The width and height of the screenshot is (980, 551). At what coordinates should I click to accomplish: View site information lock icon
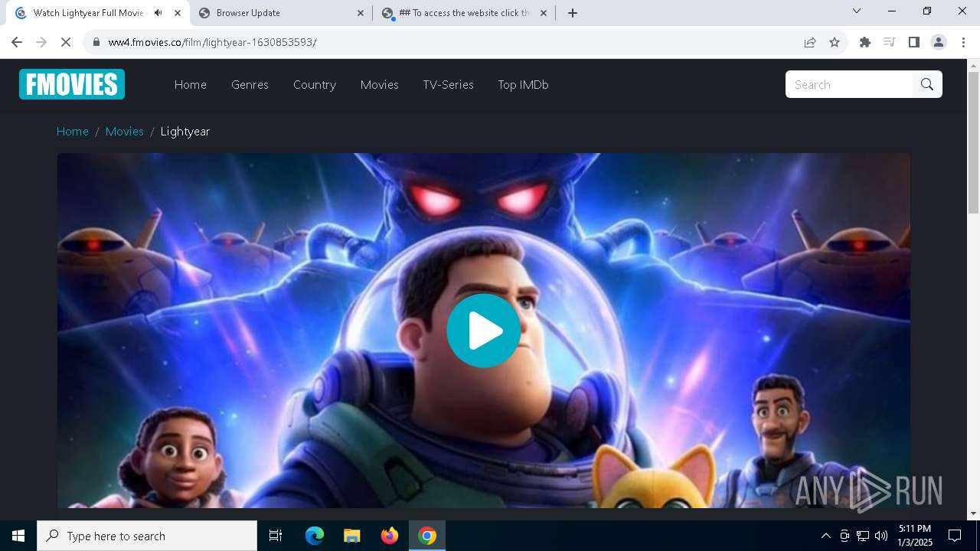pyautogui.click(x=96, y=42)
